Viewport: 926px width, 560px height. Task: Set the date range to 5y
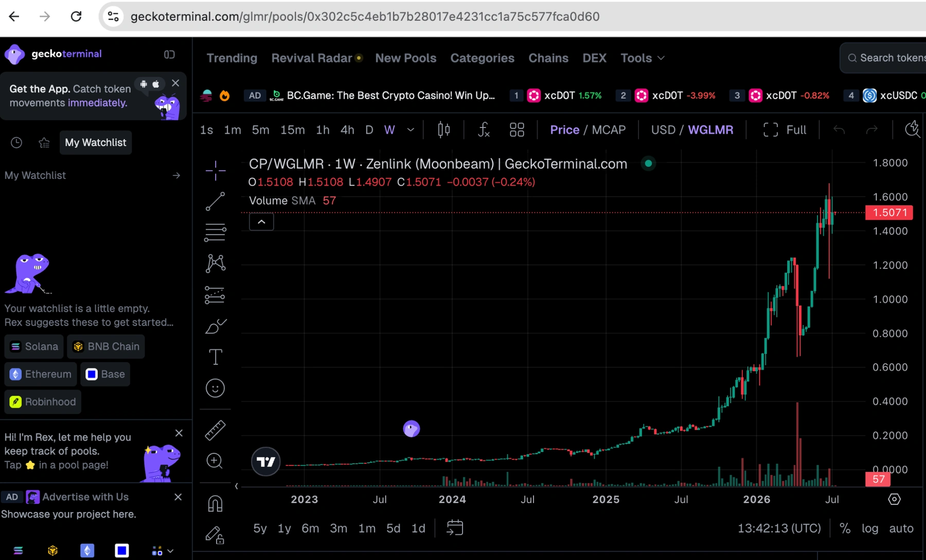point(260,529)
